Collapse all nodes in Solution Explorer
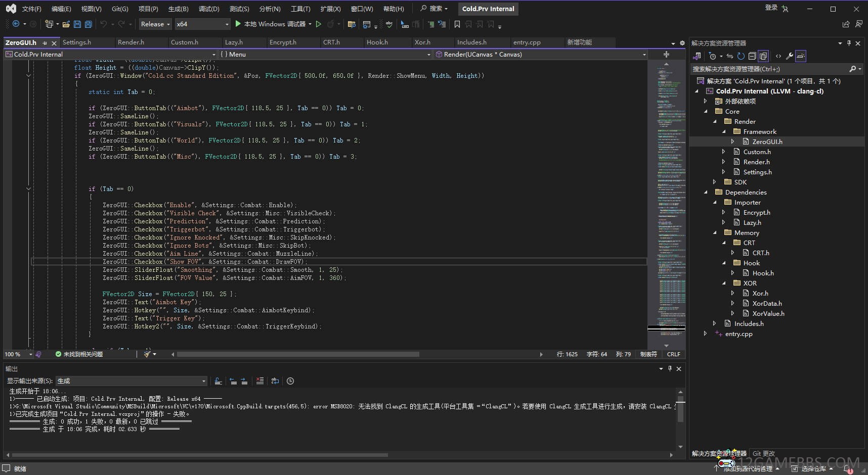 (x=752, y=56)
